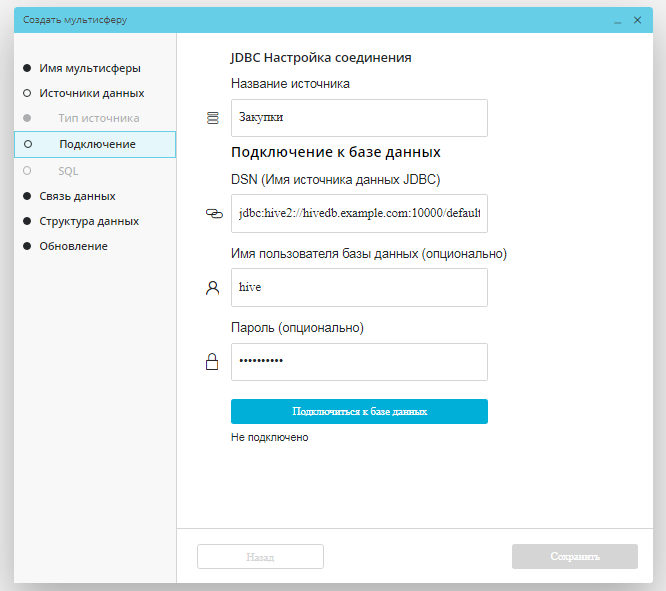This screenshot has height=591, width=666.
Task: Click the bullet marker next to Обновление
Action: (x=26, y=246)
